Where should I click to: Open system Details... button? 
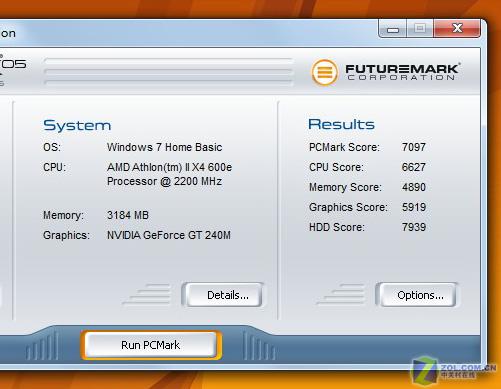tap(223, 295)
